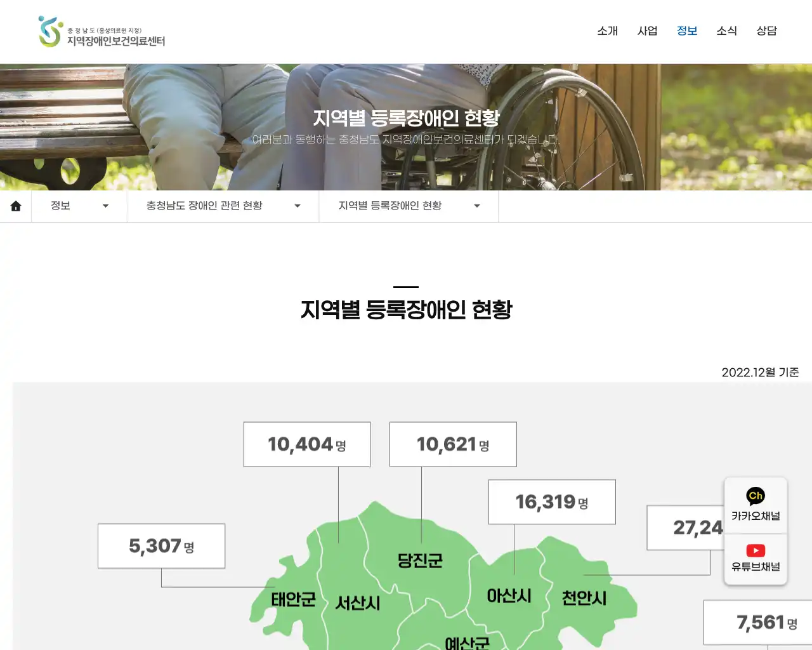Select 천안시 region on the map
This screenshot has width=812, height=650.
[584, 599]
